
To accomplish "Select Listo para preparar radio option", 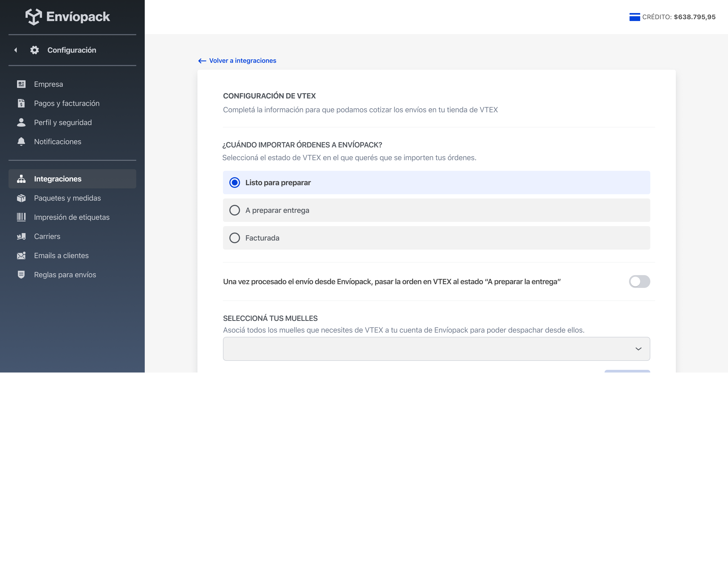I will coord(436,183).
